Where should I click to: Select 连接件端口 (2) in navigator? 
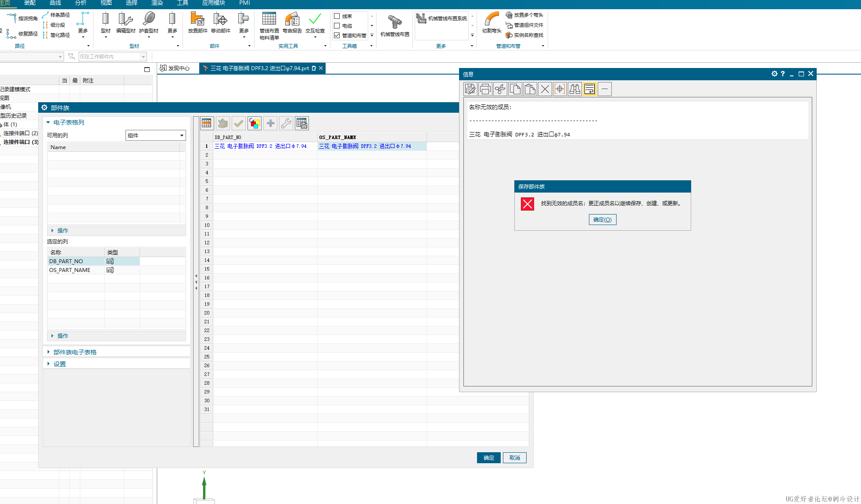pos(21,133)
